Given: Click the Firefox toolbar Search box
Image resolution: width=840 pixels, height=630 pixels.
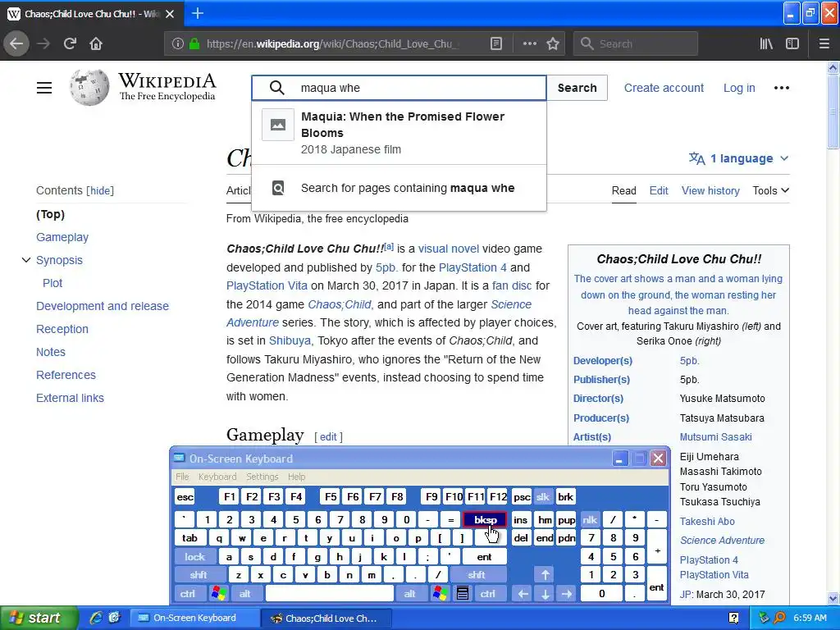Looking at the screenshot, I should coord(636,44).
